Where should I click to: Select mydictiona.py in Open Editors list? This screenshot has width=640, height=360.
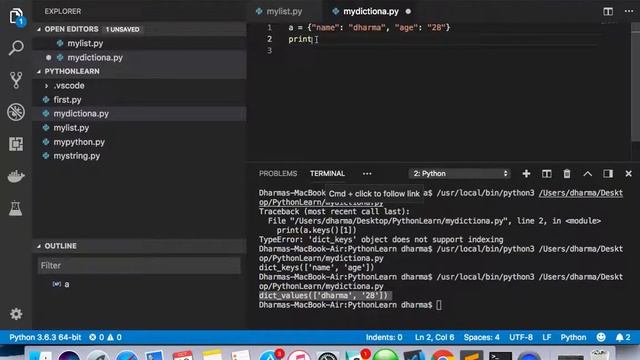click(139, 58)
